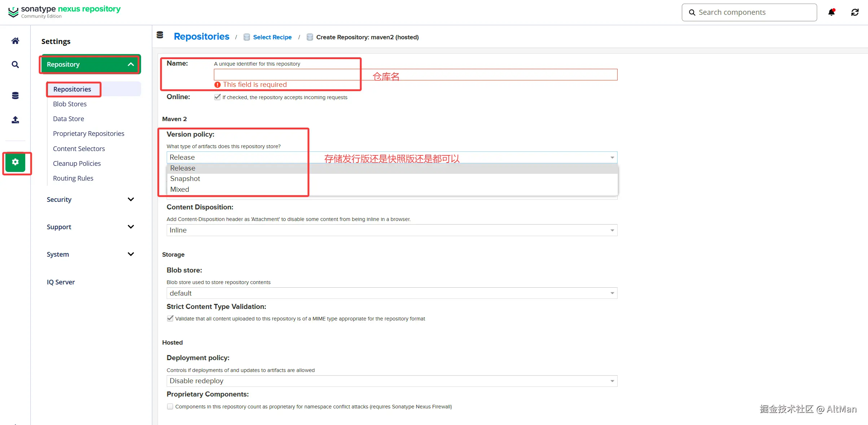Click the home icon in the left sidebar
868x425 pixels.
[x=15, y=41]
